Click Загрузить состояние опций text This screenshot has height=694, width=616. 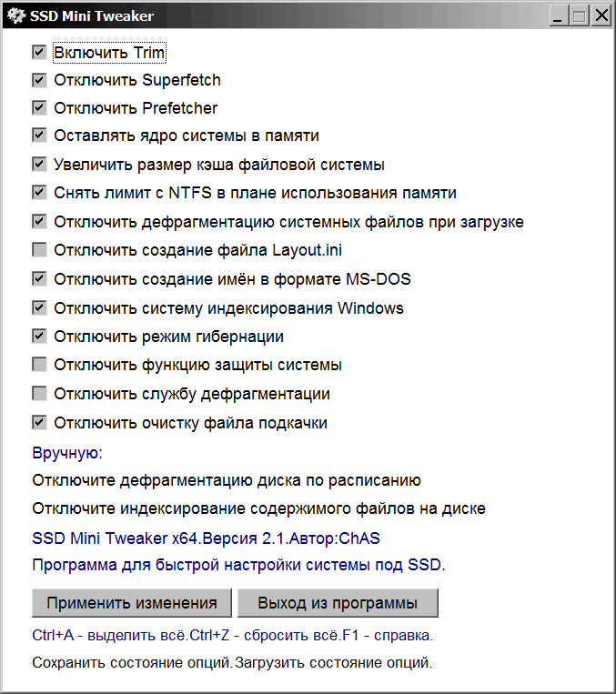point(334,662)
